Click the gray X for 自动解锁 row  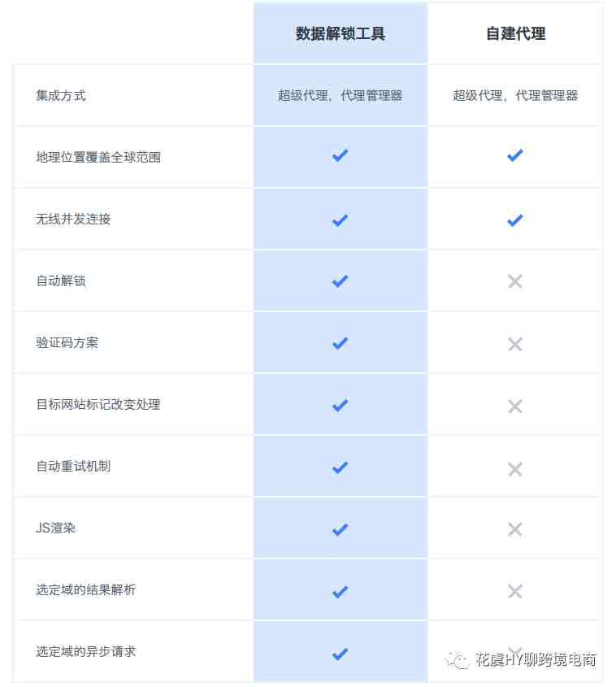[x=515, y=281]
